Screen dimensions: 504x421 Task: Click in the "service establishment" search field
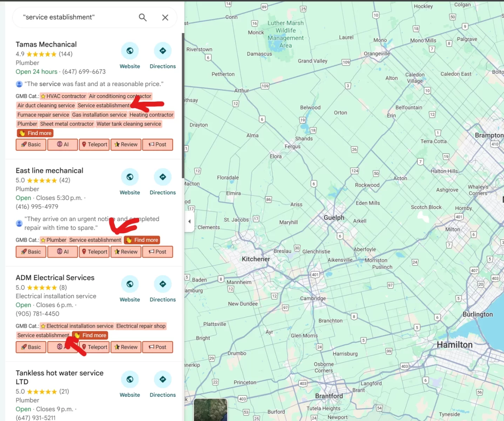point(77,17)
